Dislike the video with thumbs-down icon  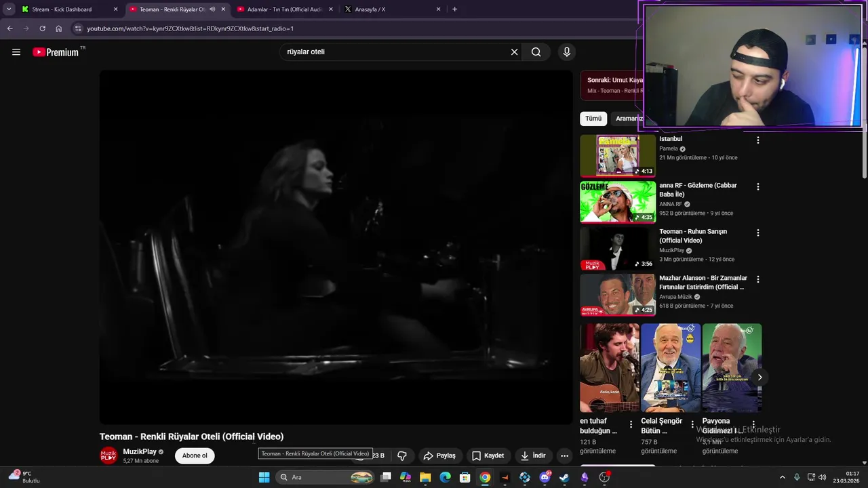click(402, 455)
